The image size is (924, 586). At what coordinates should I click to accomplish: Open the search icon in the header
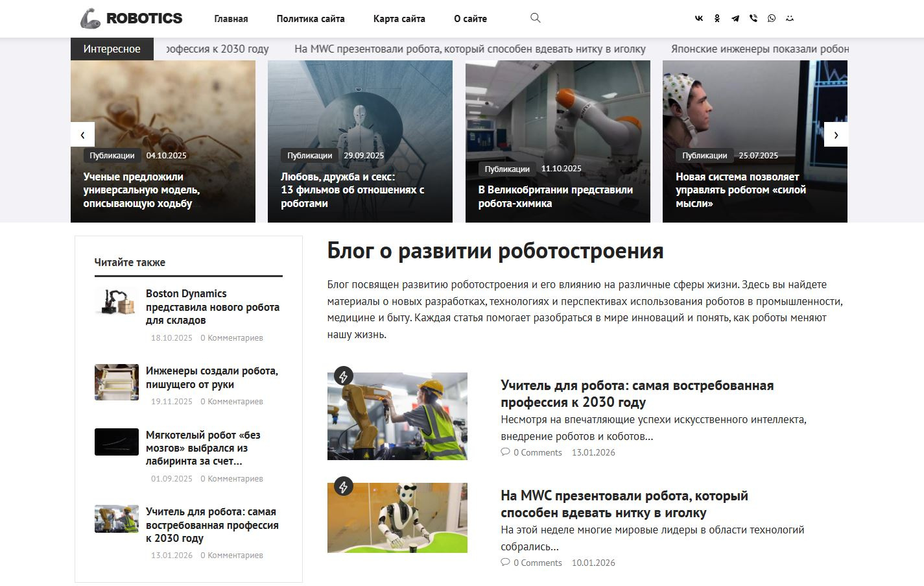click(535, 18)
